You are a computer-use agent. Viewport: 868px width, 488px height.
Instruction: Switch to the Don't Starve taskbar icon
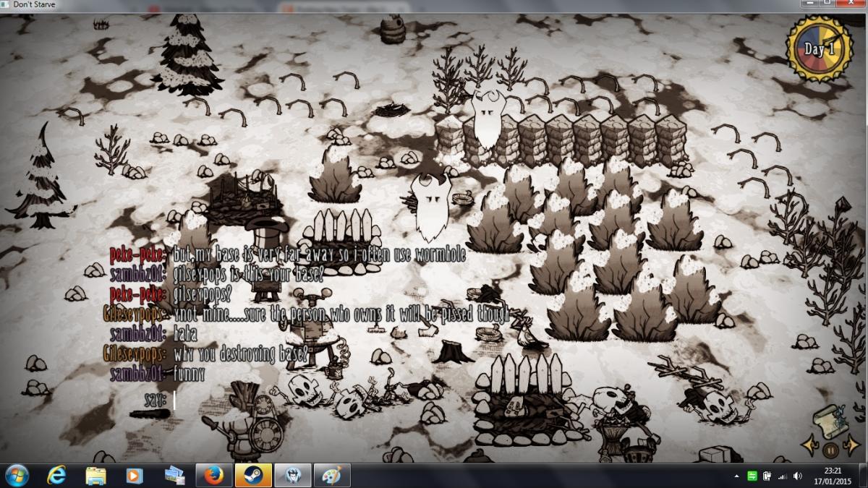(x=292, y=475)
